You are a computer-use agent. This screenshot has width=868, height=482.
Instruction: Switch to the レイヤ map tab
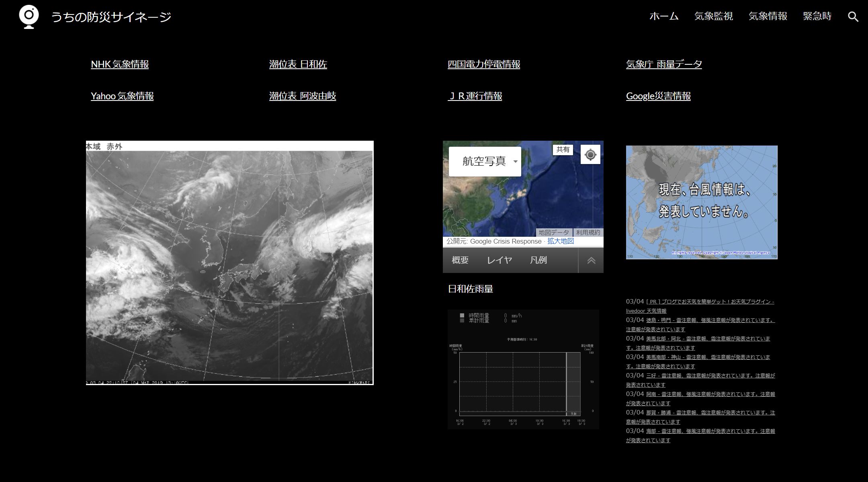pos(499,260)
